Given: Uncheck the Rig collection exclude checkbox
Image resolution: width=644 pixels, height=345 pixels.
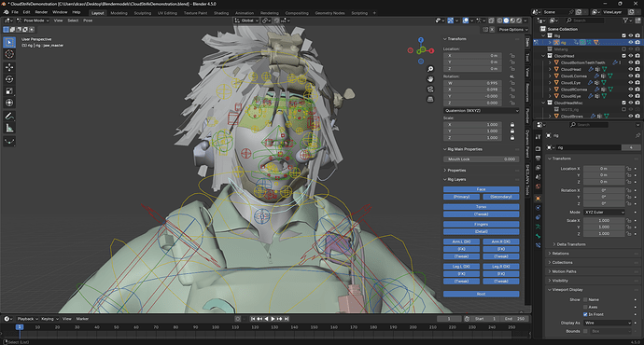Looking at the screenshot, I should (623, 35).
